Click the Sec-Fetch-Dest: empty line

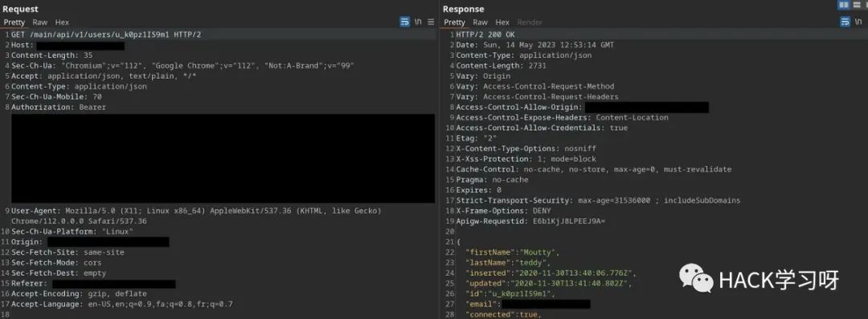click(59, 273)
